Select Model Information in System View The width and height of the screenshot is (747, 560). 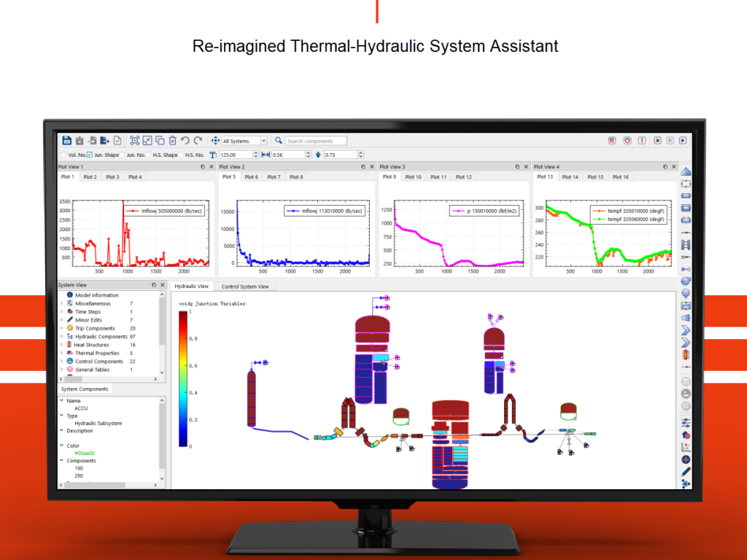click(96, 295)
